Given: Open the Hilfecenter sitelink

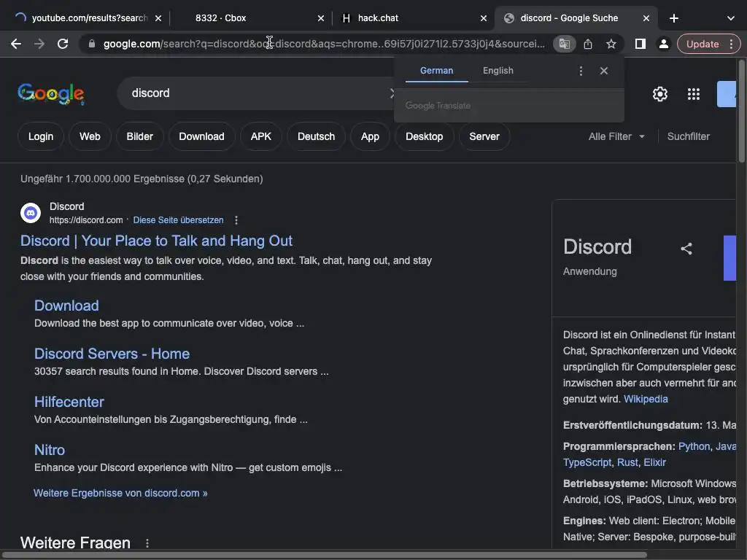Looking at the screenshot, I should (x=69, y=402).
